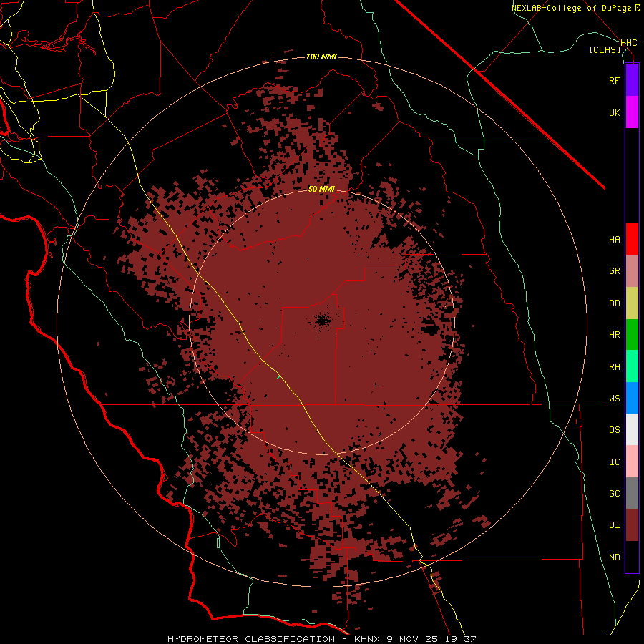Click the 50 NMI range ring label
Image resolution: width=644 pixels, height=644 pixels.
tap(321, 189)
